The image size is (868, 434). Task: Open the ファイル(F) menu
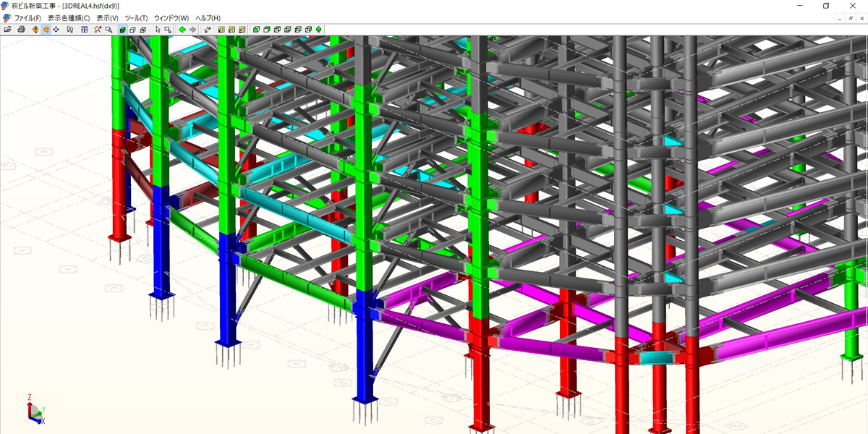(x=27, y=18)
